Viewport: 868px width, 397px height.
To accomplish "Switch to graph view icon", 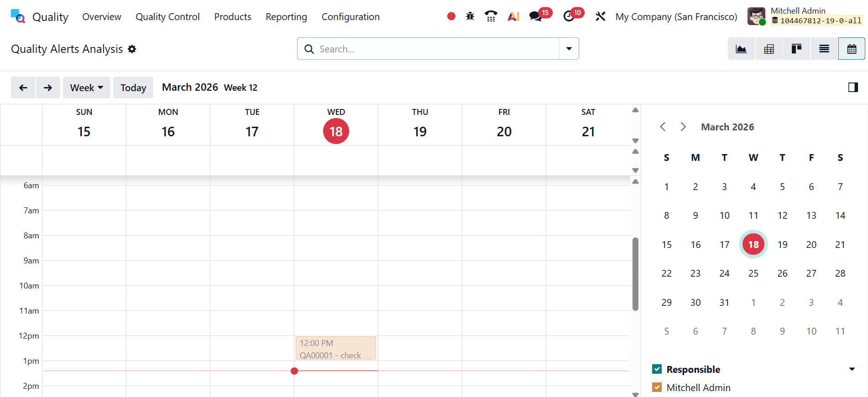I will [x=741, y=49].
